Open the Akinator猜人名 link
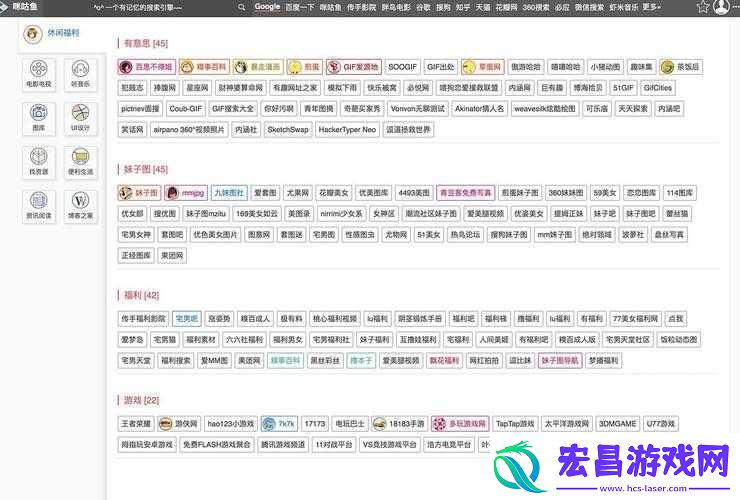This screenshot has width=740, height=500. (479, 109)
